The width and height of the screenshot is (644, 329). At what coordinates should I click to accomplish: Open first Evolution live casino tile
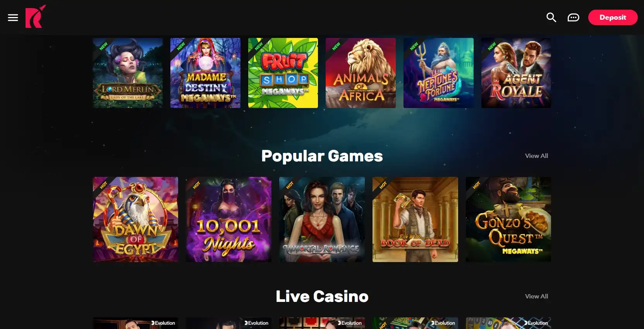pos(136,323)
